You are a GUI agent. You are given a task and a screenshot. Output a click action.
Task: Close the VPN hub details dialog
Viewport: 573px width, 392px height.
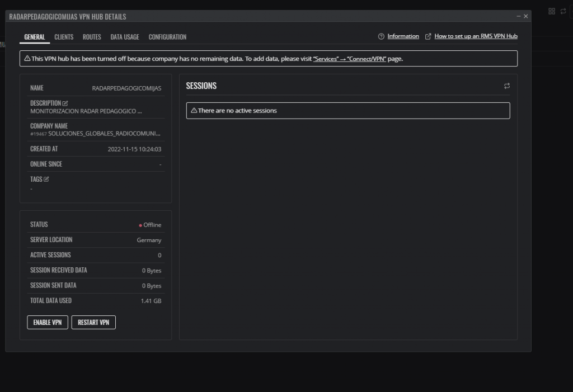click(x=526, y=16)
